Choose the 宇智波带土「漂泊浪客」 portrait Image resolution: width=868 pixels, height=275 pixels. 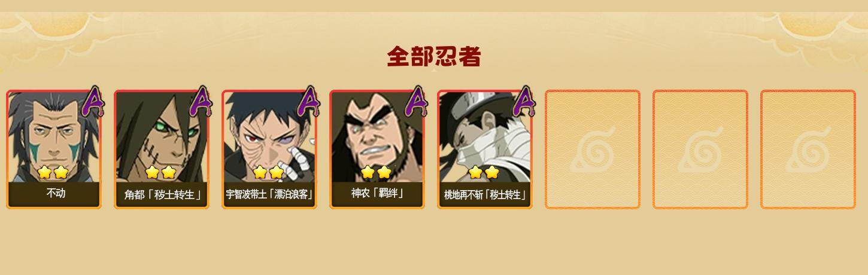coord(269,149)
